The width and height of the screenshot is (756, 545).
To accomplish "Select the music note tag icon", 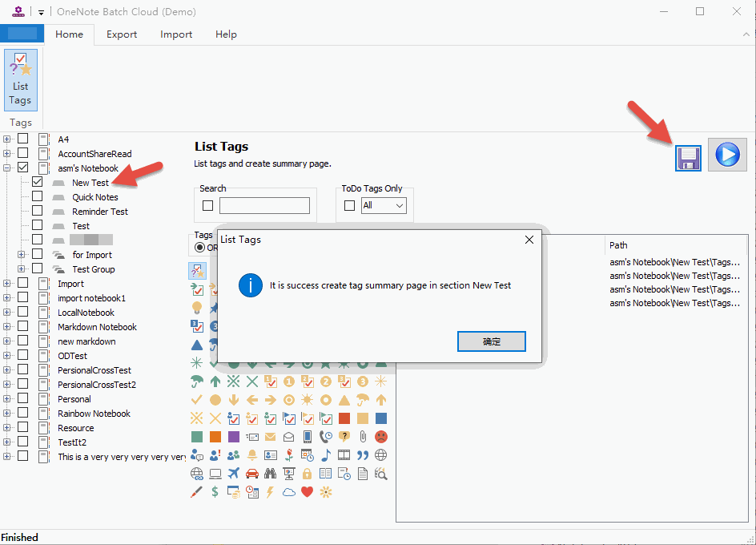I will (326, 455).
